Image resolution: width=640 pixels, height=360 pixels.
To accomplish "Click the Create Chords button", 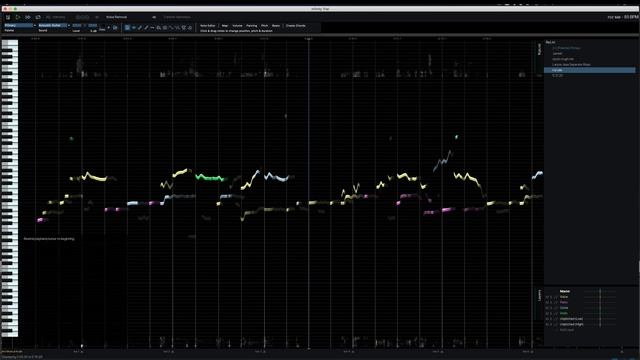I will pos(296,26).
